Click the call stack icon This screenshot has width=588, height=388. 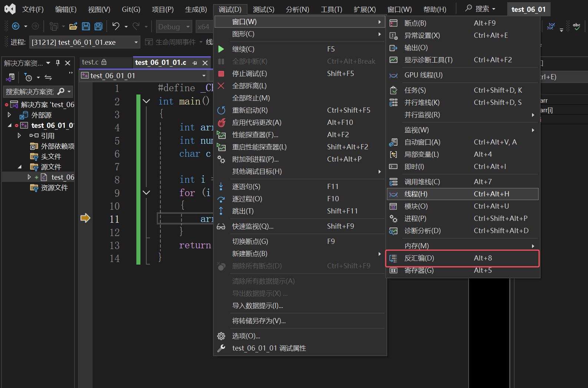coord(393,182)
